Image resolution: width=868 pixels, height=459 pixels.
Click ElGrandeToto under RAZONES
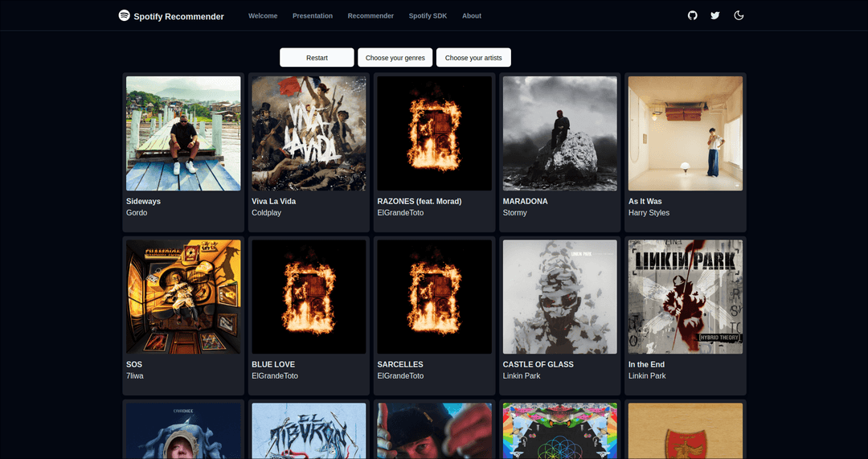[401, 212]
